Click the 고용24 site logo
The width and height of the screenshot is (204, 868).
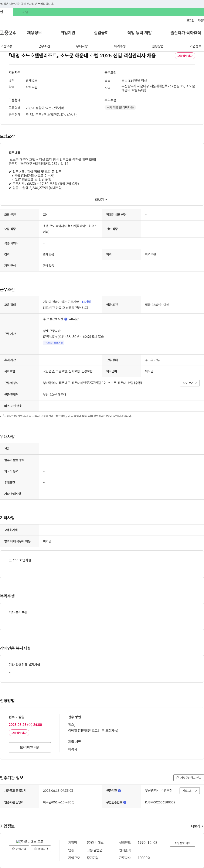tap(8, 33)
